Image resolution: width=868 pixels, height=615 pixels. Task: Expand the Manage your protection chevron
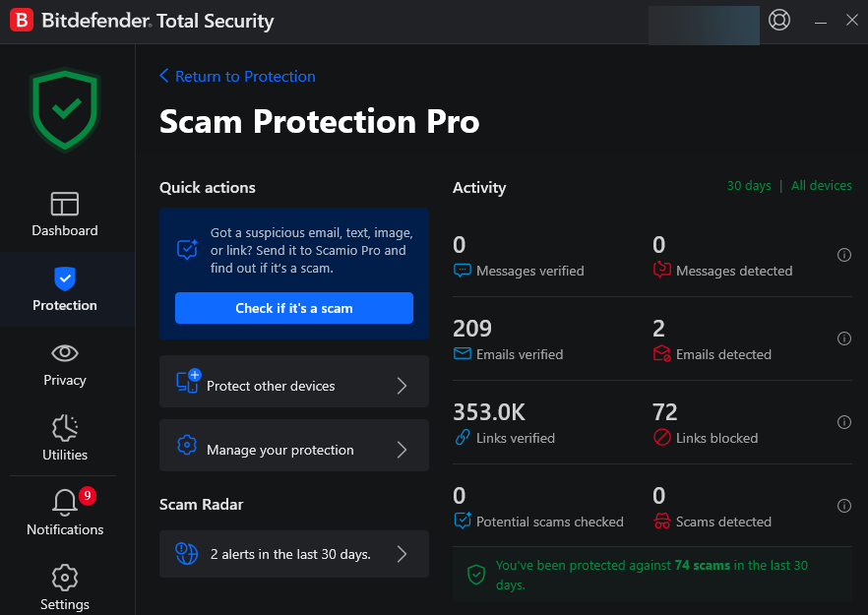point(402,450)
